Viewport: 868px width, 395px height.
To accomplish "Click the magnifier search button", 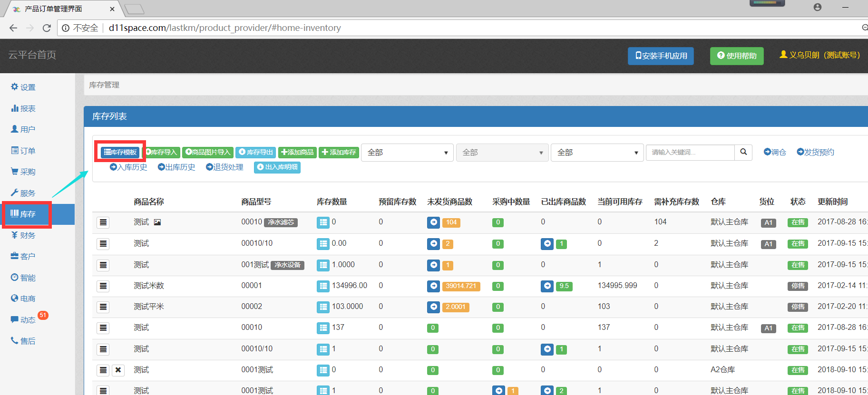I will 743,152.
